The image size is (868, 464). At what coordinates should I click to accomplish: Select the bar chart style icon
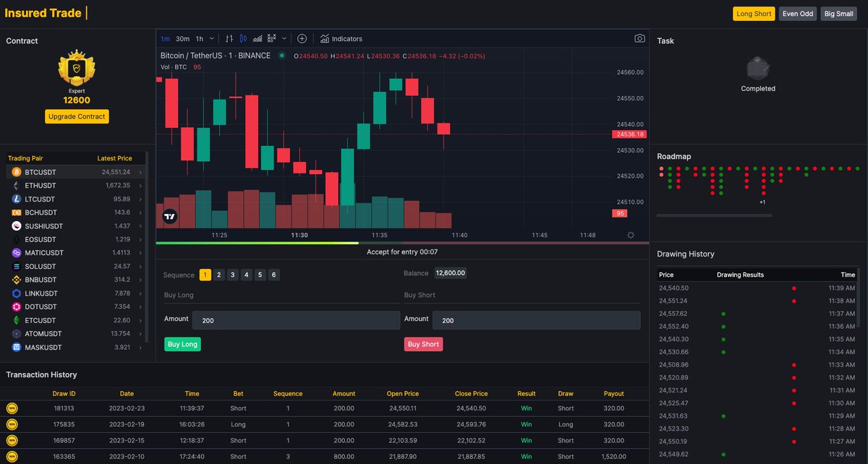pos(229,38)
